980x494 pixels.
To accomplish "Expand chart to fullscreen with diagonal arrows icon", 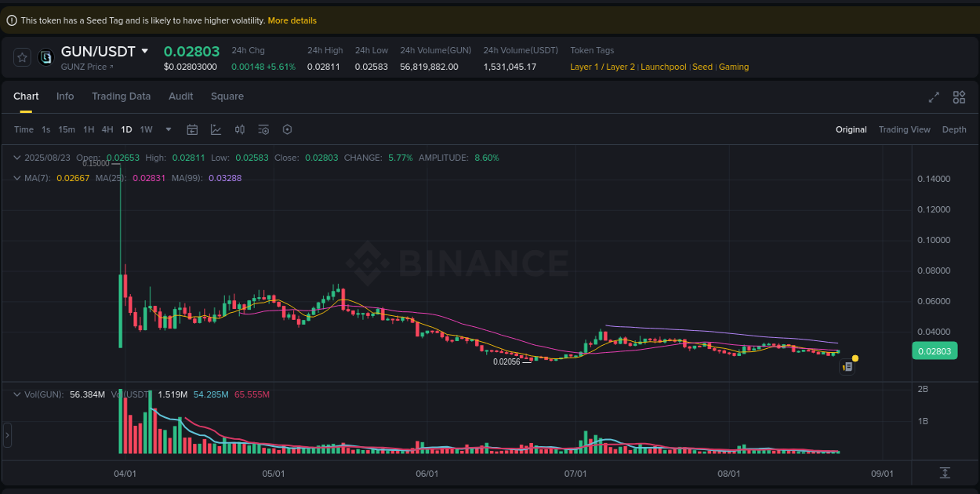I will [933, 97].
